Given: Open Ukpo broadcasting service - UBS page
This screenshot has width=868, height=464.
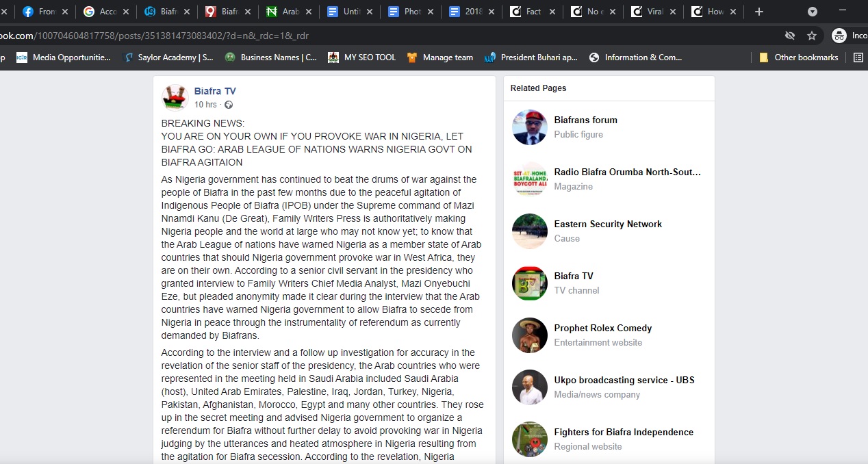Looking at the screenshot, I should coord(624,380).
